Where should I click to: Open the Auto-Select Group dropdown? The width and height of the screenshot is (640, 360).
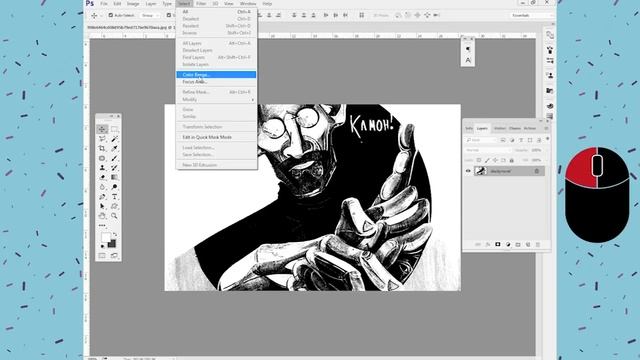(150, 15)
